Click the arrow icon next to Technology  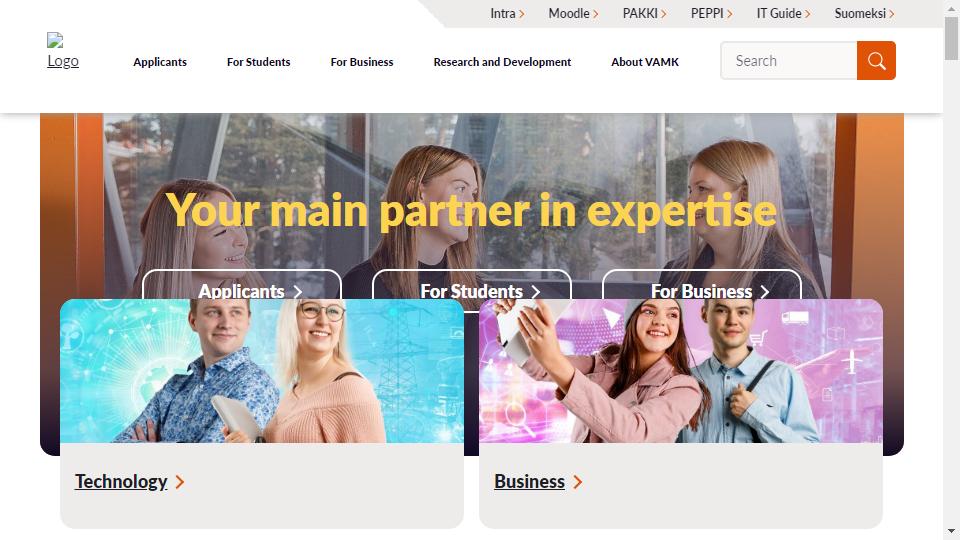(179, 482)
